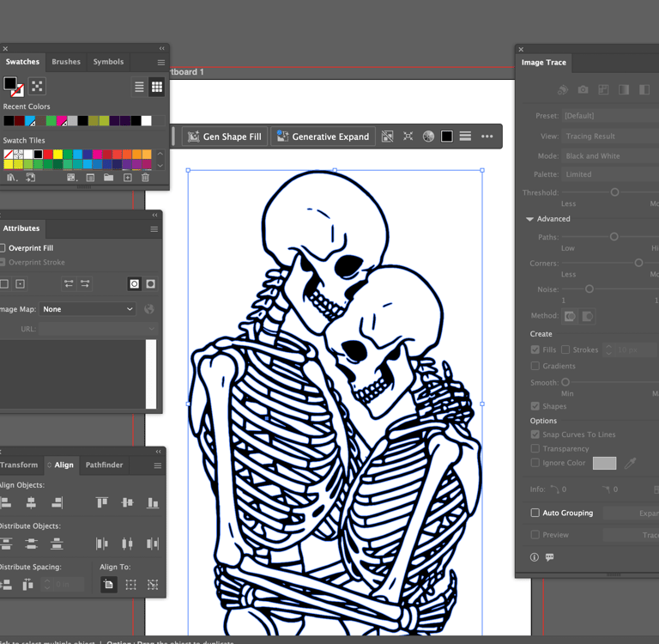The image size is (659, 644).
Task: Select Align to Selection icon
Action: (x=130, y=584)
